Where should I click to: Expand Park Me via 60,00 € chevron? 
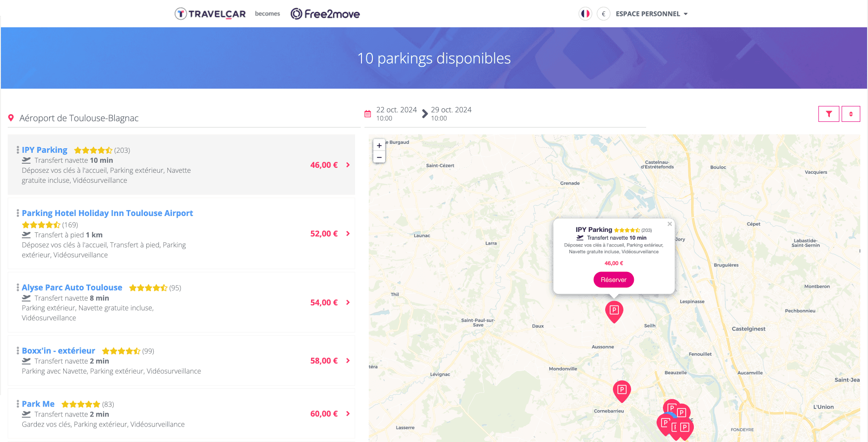(348, 414)
